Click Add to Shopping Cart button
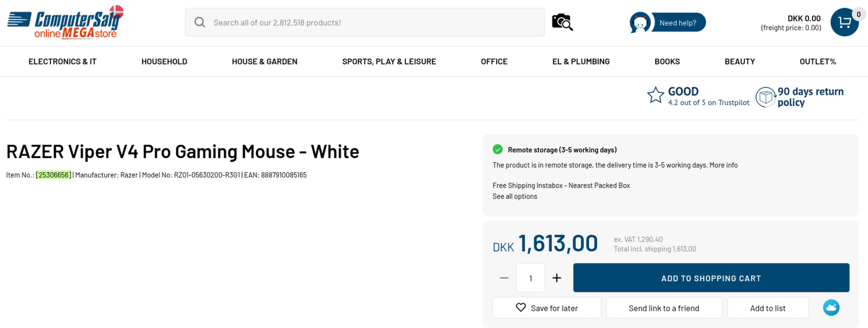 (x=711, y=278)
